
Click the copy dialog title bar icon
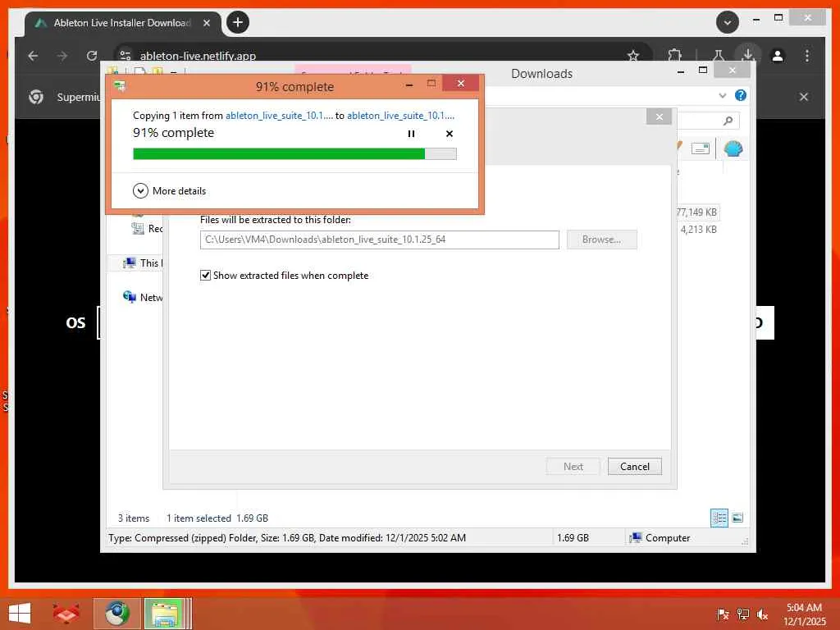point(120,85)
